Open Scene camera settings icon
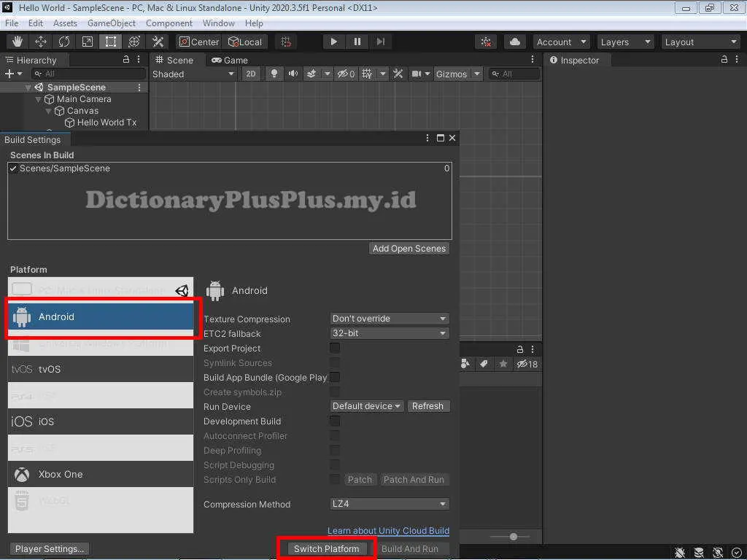Viewport: 747px width, 560px height. pyautogui.click(x=417, y=74)
